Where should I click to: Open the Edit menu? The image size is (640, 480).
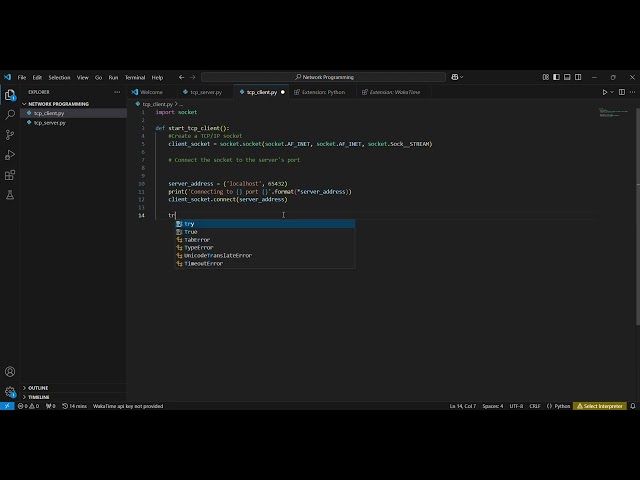(37, 77)
